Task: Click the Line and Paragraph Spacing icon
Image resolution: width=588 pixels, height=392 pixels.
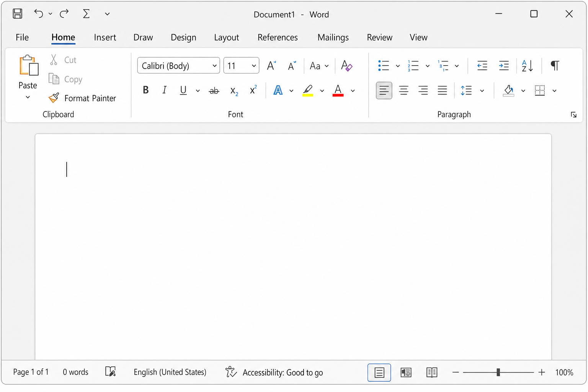Action: click(466, 90)
